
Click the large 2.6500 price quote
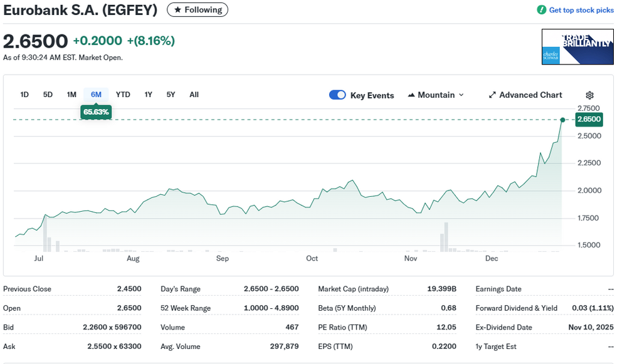point(36,41)
